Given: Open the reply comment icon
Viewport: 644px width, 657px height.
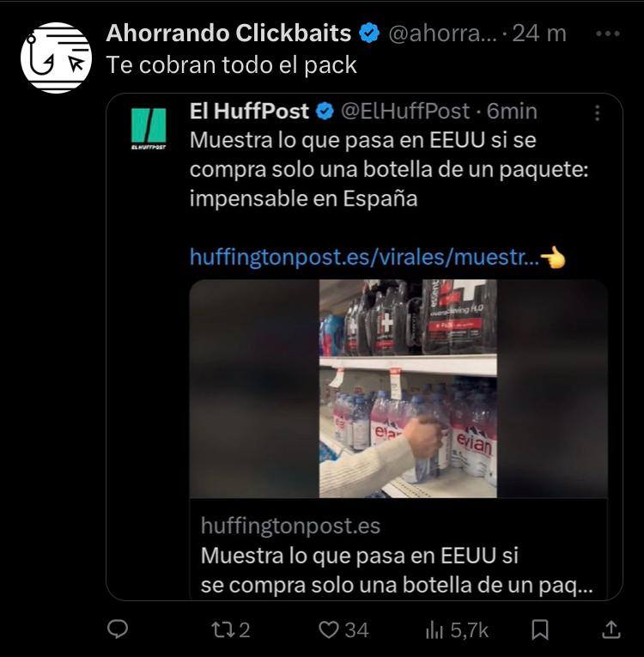Looking at the screenshot, I should (x=118, y=630).
